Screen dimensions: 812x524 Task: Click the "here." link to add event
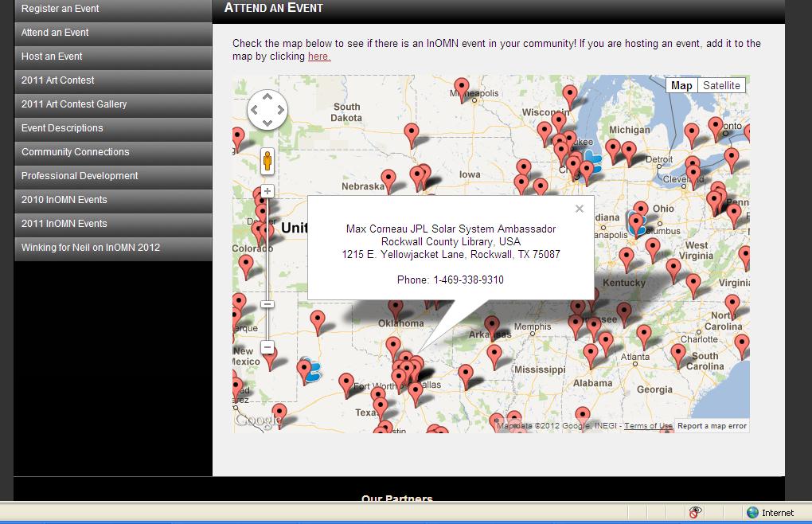point(319,57)
